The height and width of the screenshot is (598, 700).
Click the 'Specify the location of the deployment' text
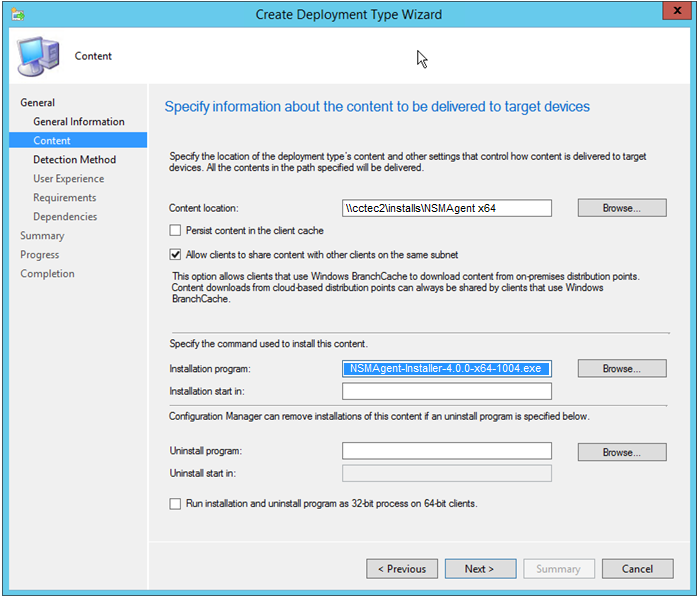408,162
